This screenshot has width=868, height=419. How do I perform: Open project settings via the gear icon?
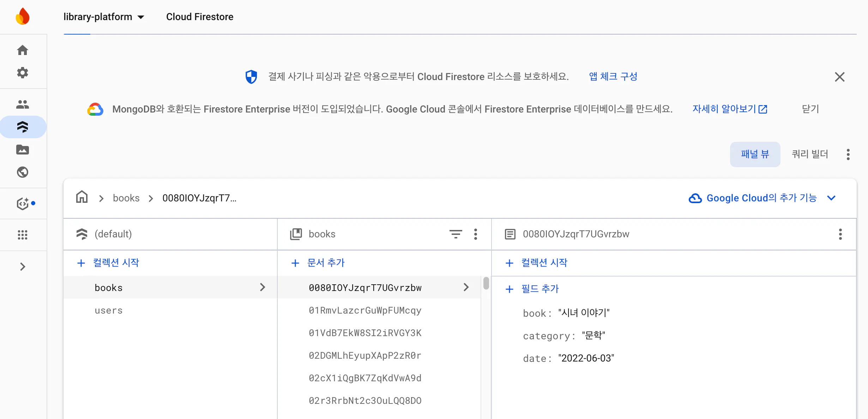pos(23,73)
